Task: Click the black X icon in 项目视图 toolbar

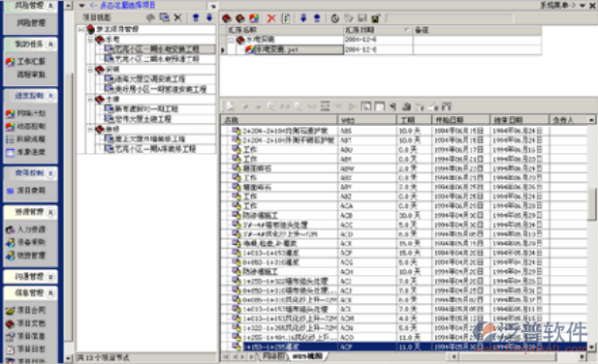Action: tap(177, 17)
